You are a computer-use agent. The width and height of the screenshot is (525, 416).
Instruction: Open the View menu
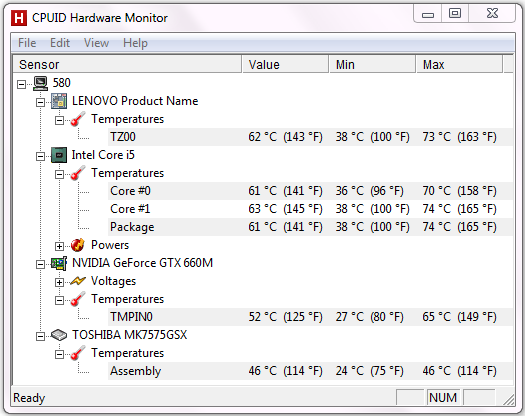[x=96, y=43]
